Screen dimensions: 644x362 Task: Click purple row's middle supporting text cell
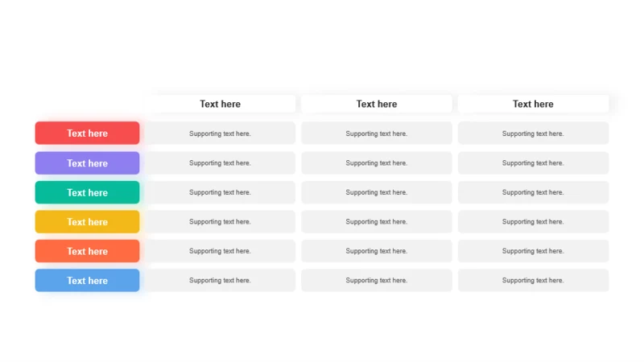pyautogui.click(x=377, y=163)
